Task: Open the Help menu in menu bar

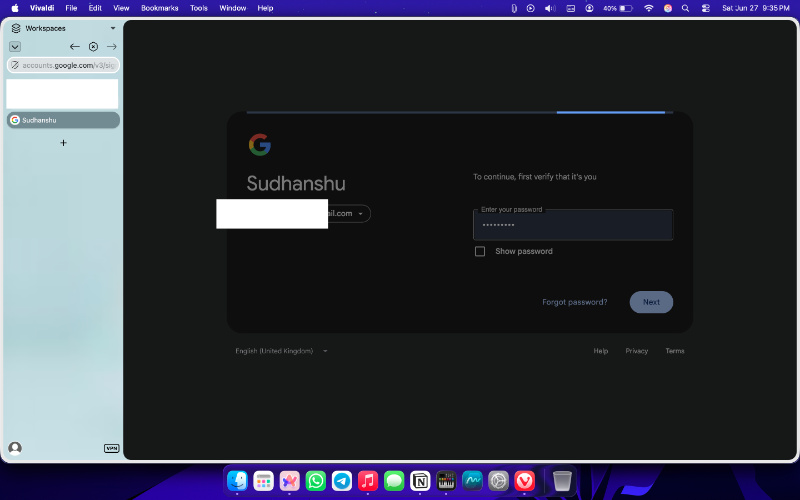Action: (x=265, y=8)
